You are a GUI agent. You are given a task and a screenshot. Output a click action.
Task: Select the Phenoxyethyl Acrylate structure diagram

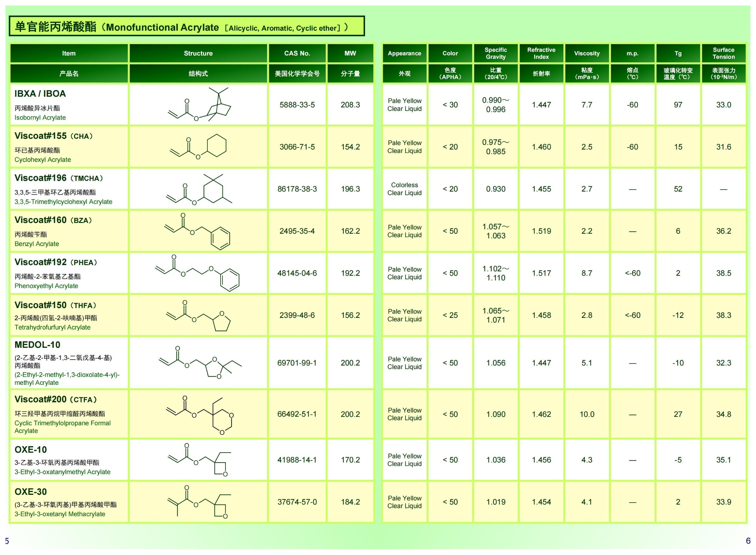pyautogui.click(x=197, y=273)
